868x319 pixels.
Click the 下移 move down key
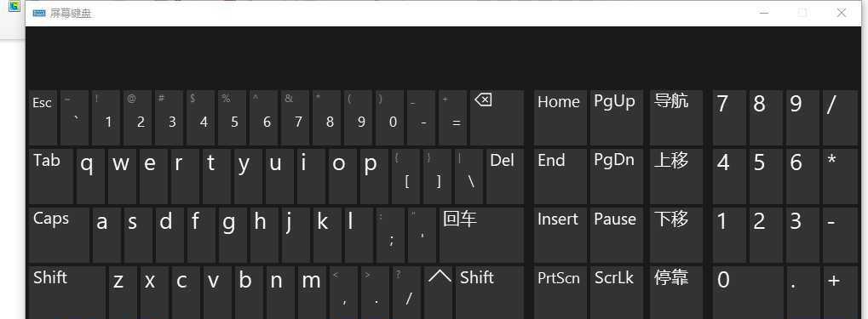coord(676,235)
